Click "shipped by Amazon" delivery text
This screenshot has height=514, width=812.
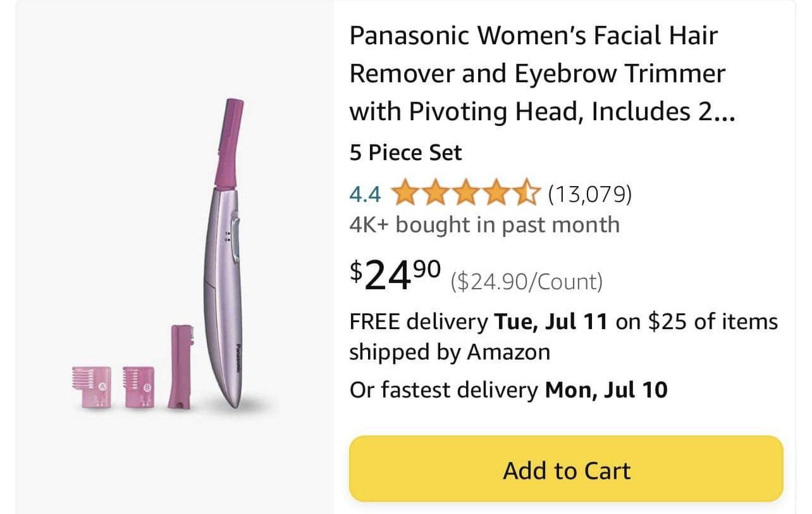click(450, 352)
